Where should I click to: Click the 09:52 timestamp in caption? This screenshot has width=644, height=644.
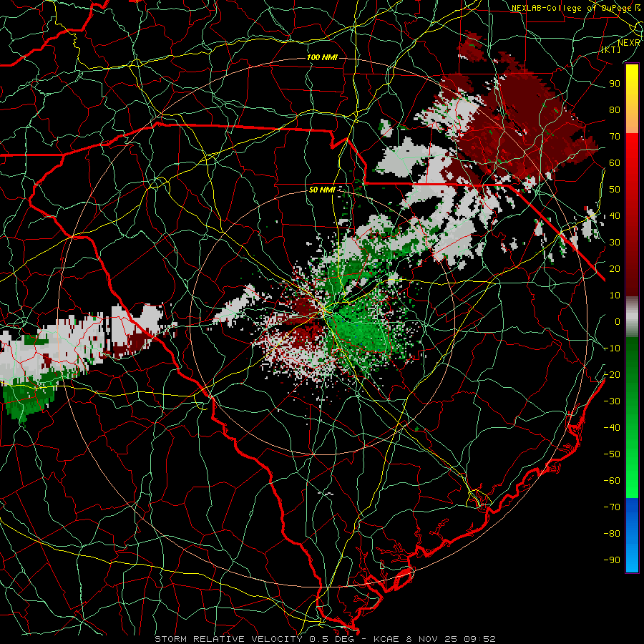point(479,639)
